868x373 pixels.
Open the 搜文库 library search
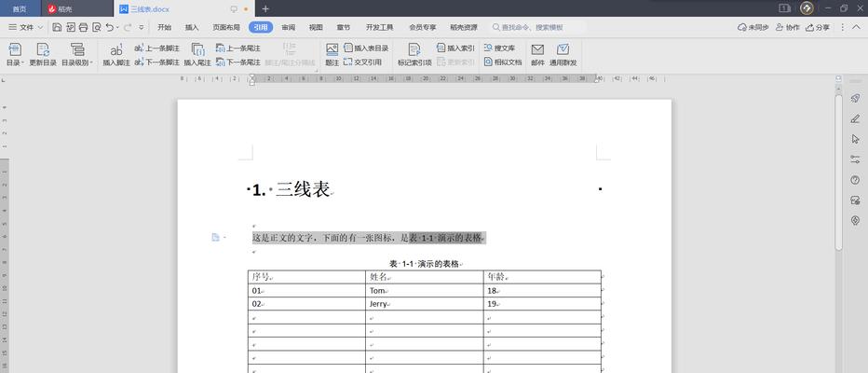499,48
